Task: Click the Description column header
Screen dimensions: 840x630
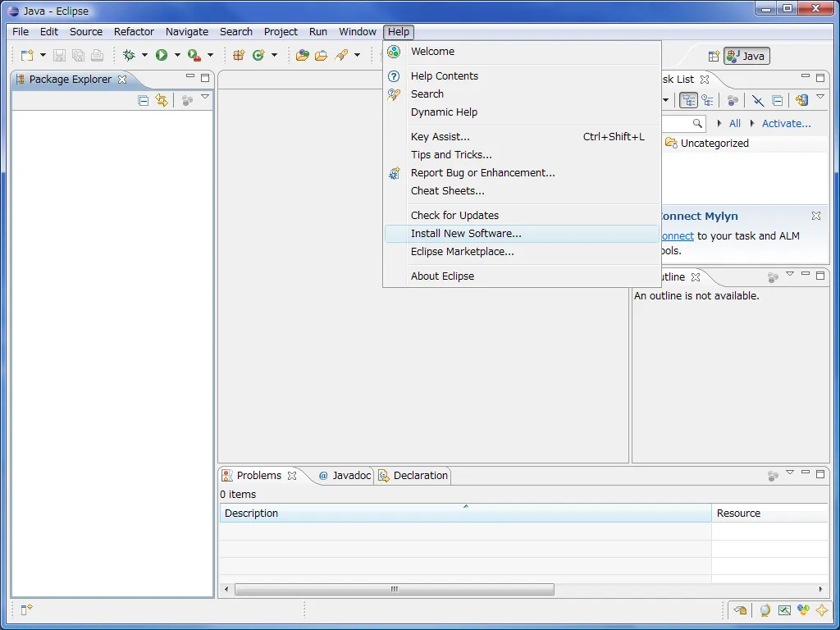Action: click(466, 514)
